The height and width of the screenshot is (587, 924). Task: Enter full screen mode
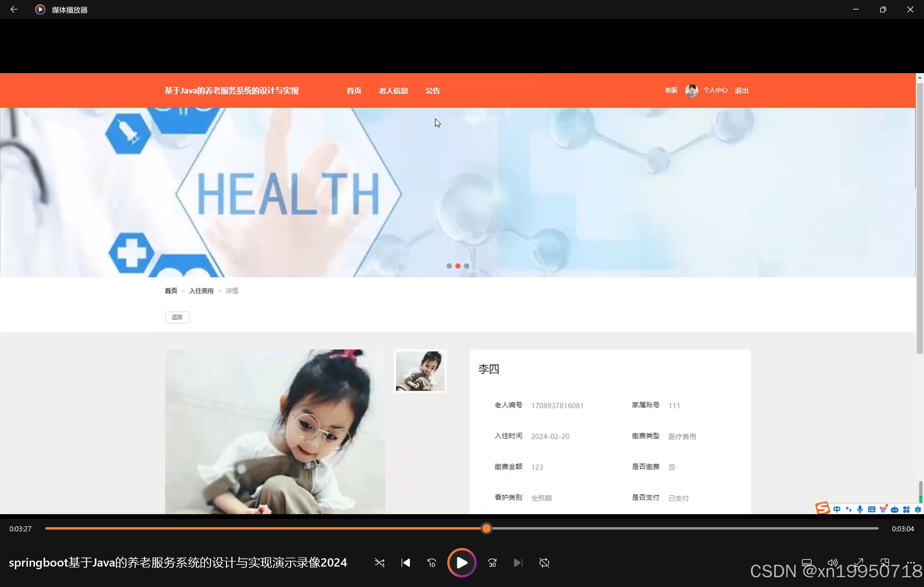(859, 563)
